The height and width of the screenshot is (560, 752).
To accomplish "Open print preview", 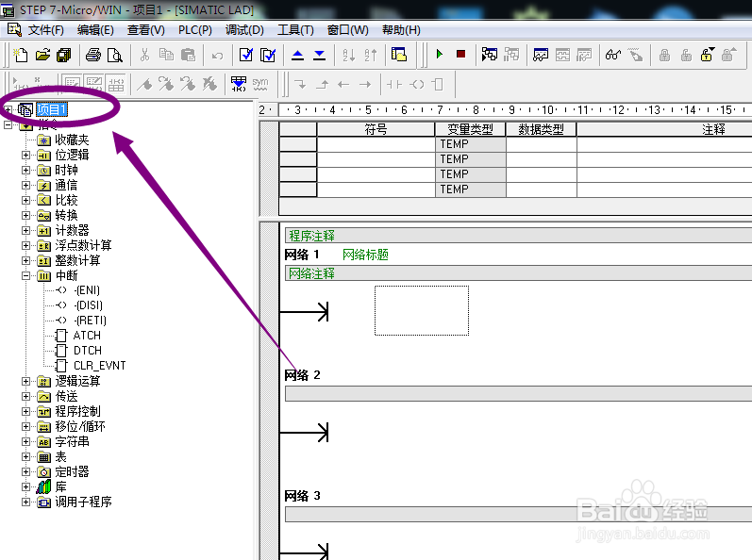I will 114,55.
